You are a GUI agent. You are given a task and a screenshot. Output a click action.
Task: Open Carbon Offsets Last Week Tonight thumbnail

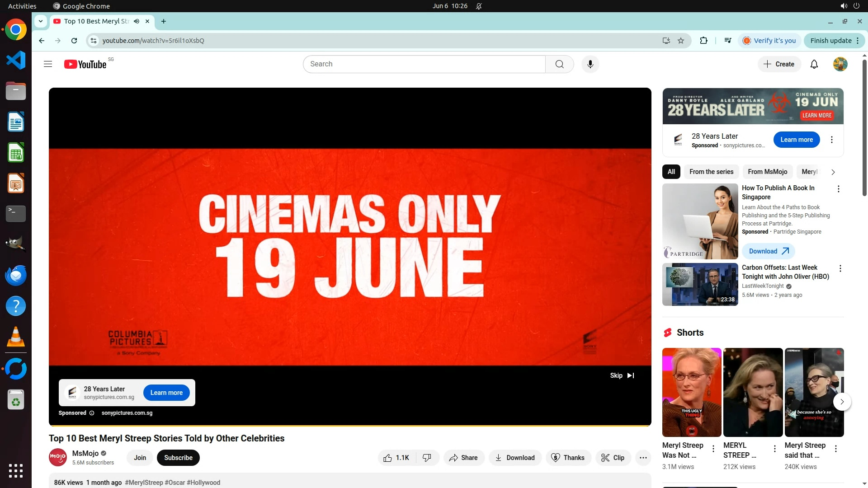700,285
